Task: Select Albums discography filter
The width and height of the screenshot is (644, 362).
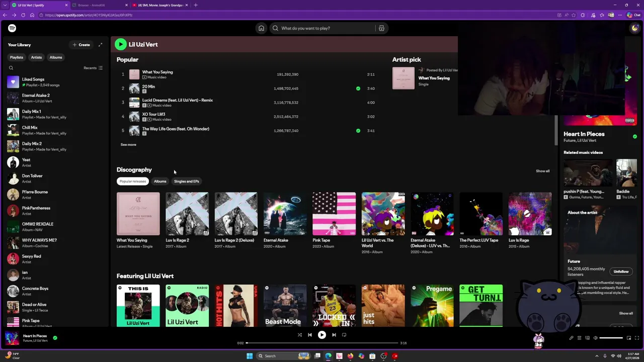Action: tap(160, 181)
